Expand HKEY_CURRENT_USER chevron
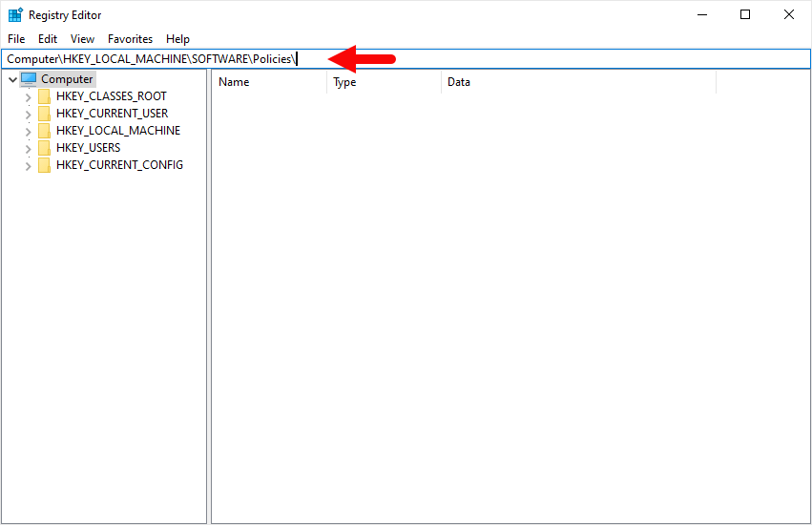The image size is (812, 525). (x=28, y=114)
